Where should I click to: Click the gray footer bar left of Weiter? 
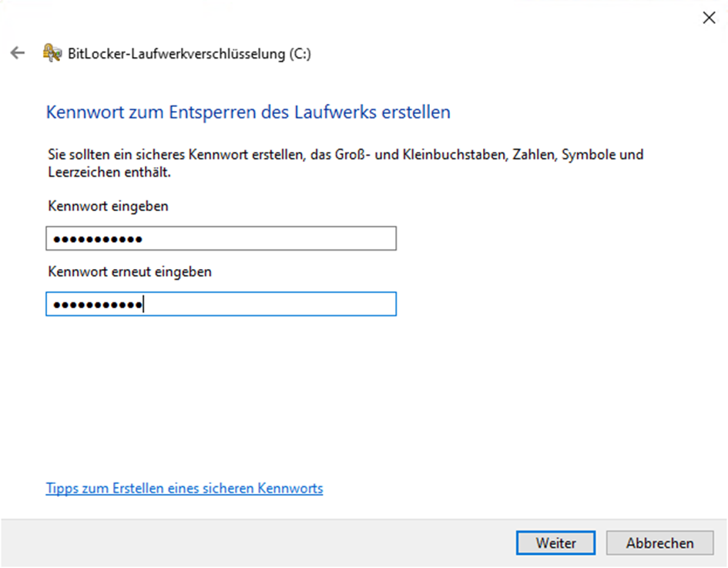[255, 543]
